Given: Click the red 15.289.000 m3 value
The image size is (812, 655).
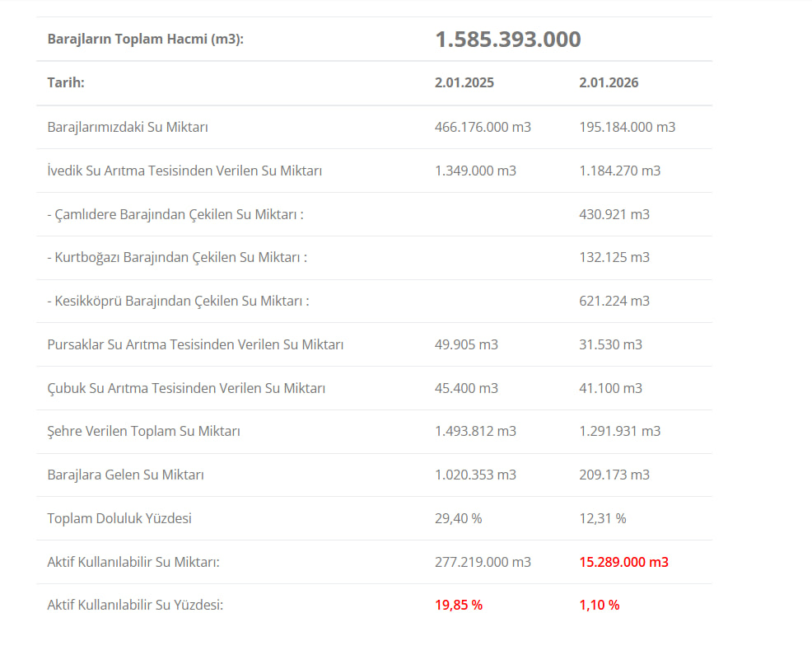Looking at the screenshot, I should point(623,562).
